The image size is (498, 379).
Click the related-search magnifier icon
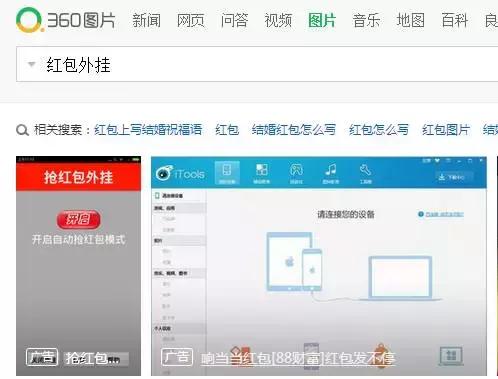point(22,130)
